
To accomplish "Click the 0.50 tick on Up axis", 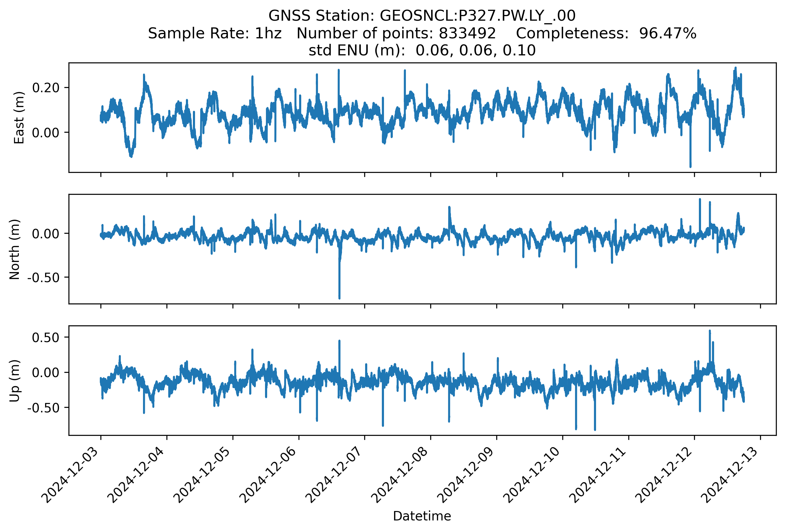I will pyautogui.click(x=46, y=338).
